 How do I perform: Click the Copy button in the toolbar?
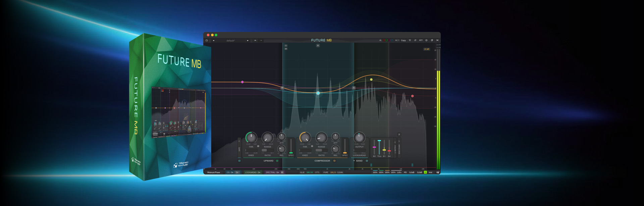click(x=404, y=40)
